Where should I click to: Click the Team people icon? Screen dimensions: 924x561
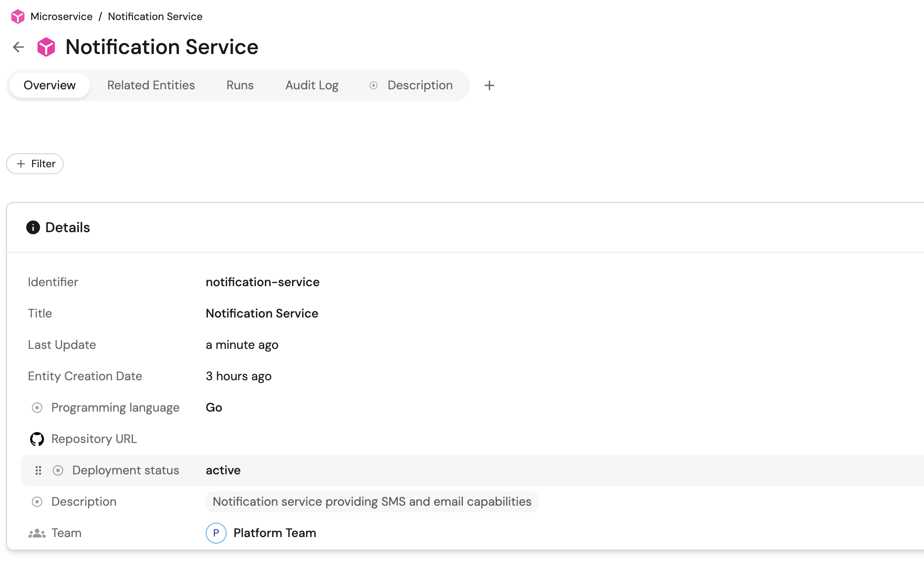coord(37,533)
